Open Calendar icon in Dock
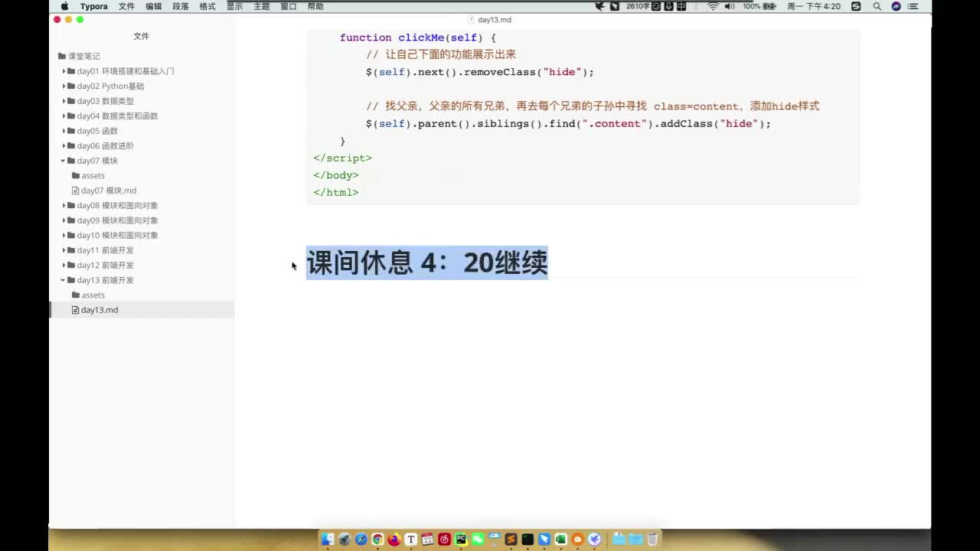Screen dimensions: 980x551 tap(427, 540)
